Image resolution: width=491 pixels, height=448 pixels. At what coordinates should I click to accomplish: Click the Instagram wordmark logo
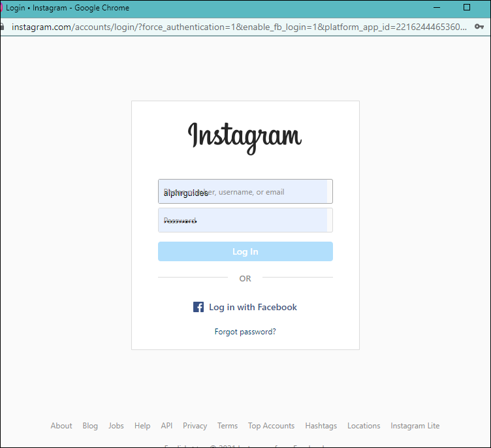[245, 138]
